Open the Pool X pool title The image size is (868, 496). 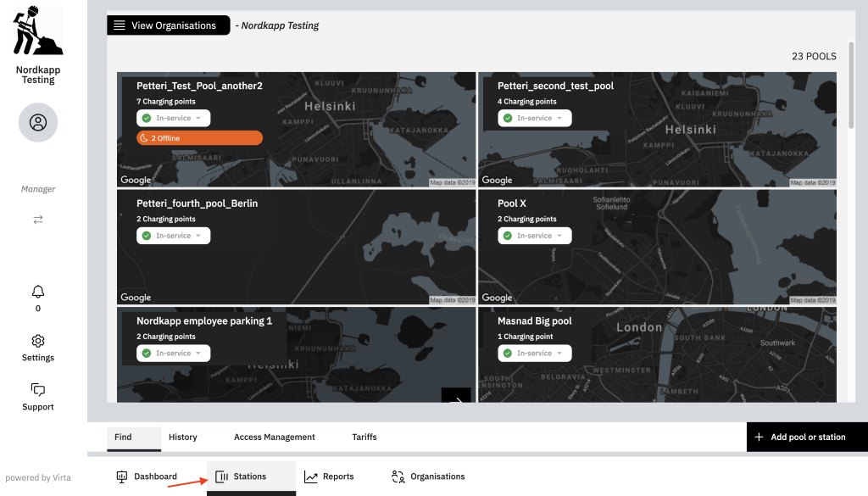[x=511, y=203]
